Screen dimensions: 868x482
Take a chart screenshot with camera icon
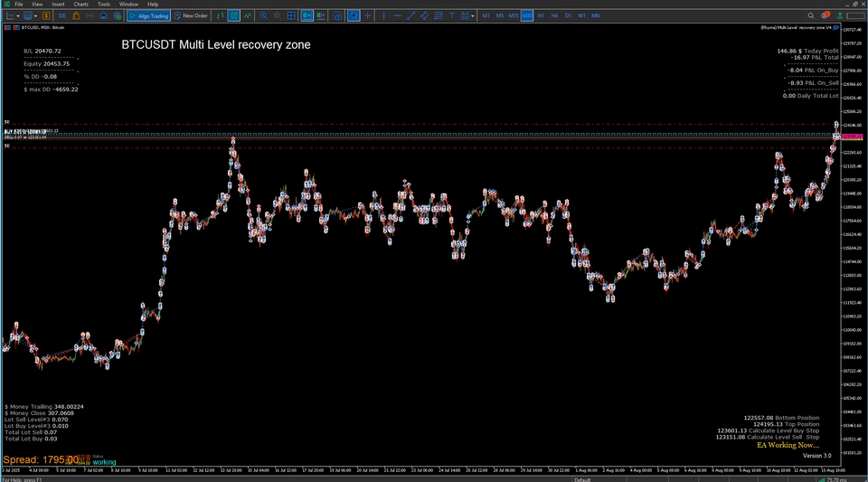coord(337,15)
